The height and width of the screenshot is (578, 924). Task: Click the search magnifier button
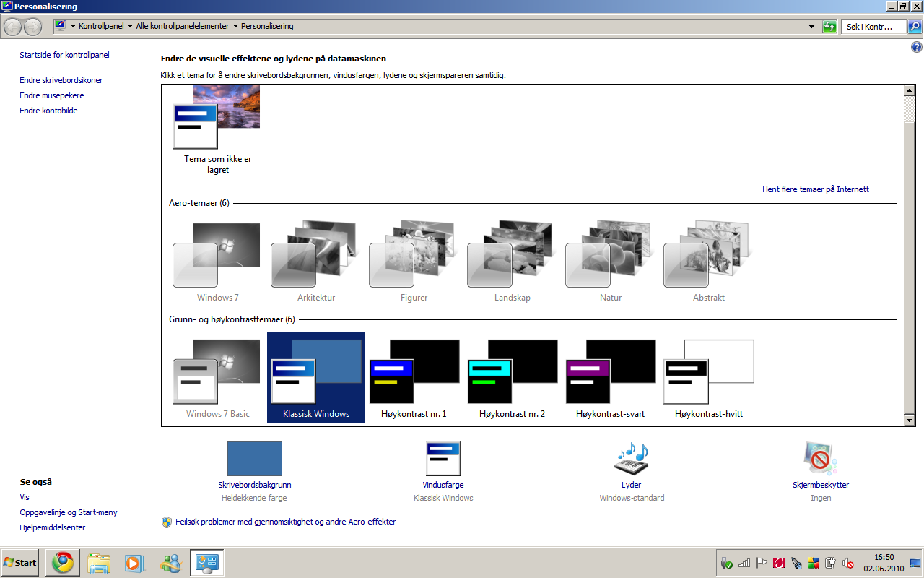(x=915, y=27)
